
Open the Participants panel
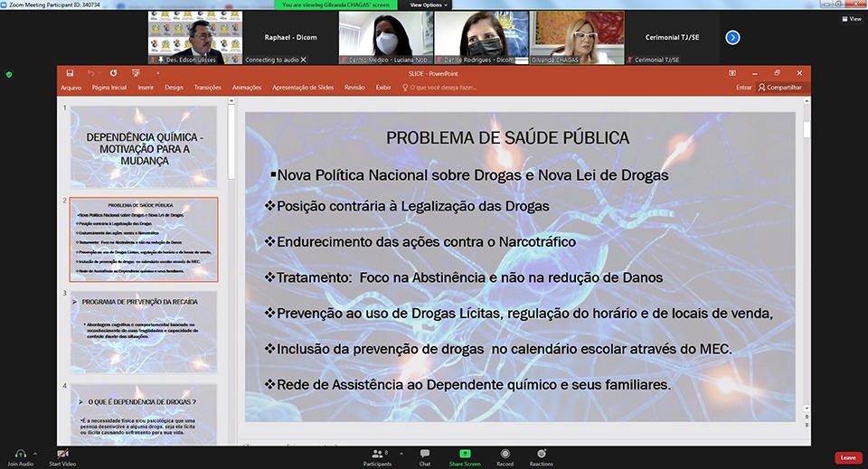377,453
